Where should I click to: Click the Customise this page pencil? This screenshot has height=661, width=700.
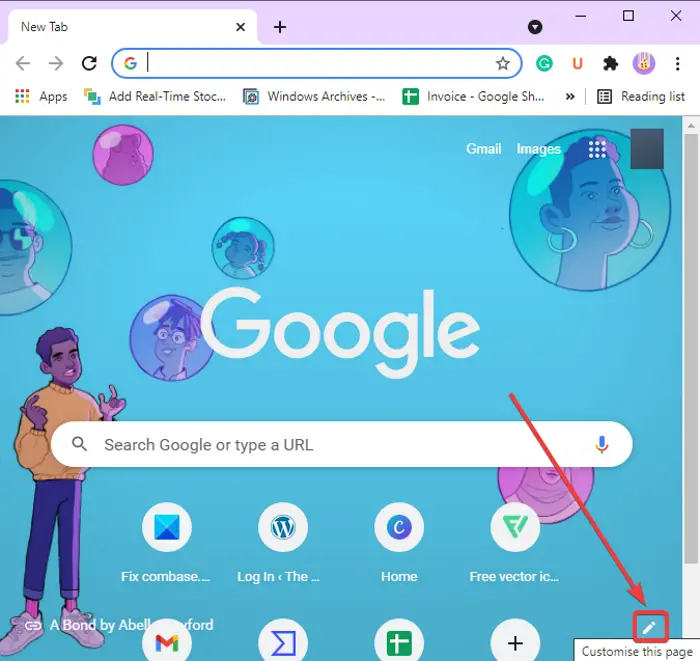tap(650, 627)
